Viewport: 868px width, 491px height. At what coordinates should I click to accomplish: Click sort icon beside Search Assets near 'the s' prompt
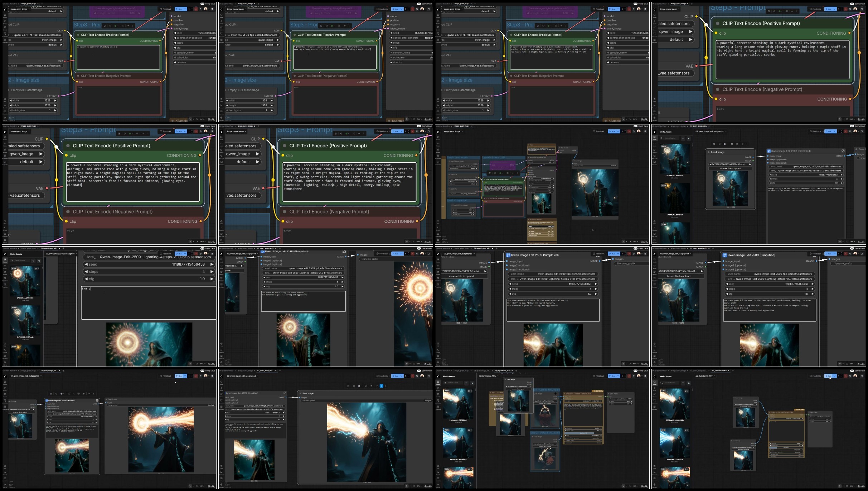click(39, 261)
